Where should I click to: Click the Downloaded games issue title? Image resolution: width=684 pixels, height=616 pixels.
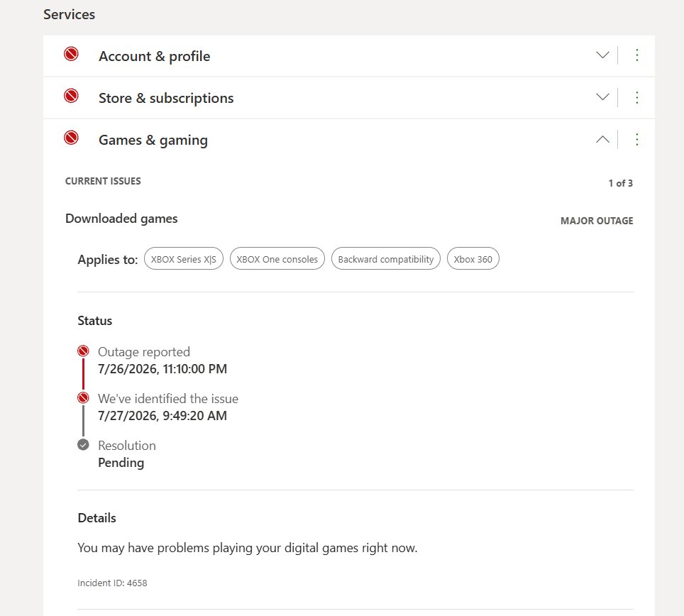tap(121, 218)
